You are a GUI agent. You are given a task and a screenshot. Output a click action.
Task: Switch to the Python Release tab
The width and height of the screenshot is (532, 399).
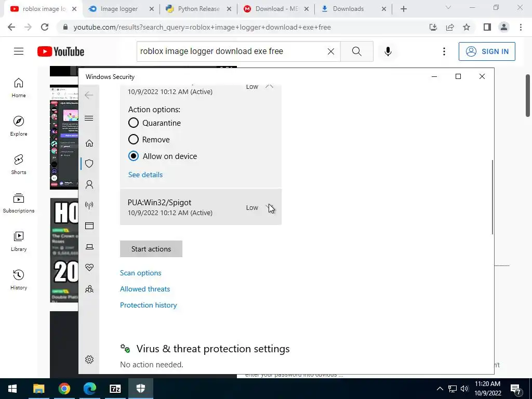pos(198,9)
